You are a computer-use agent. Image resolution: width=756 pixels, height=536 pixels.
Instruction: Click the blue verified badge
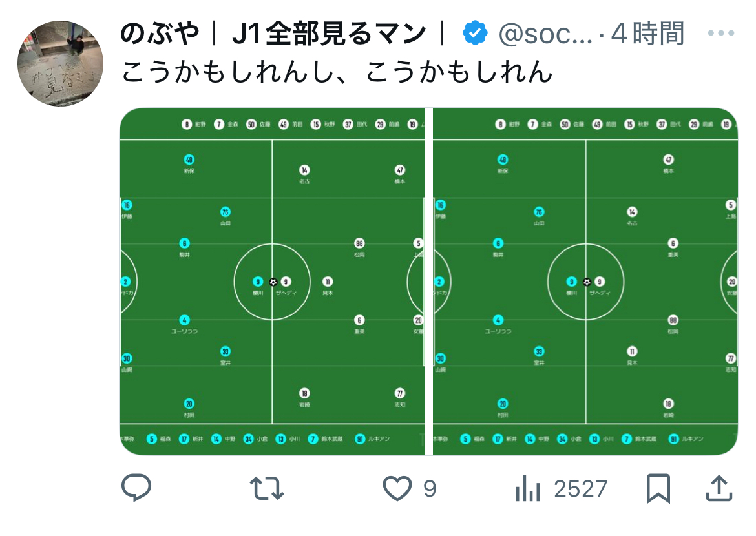[x=475, y=34]
